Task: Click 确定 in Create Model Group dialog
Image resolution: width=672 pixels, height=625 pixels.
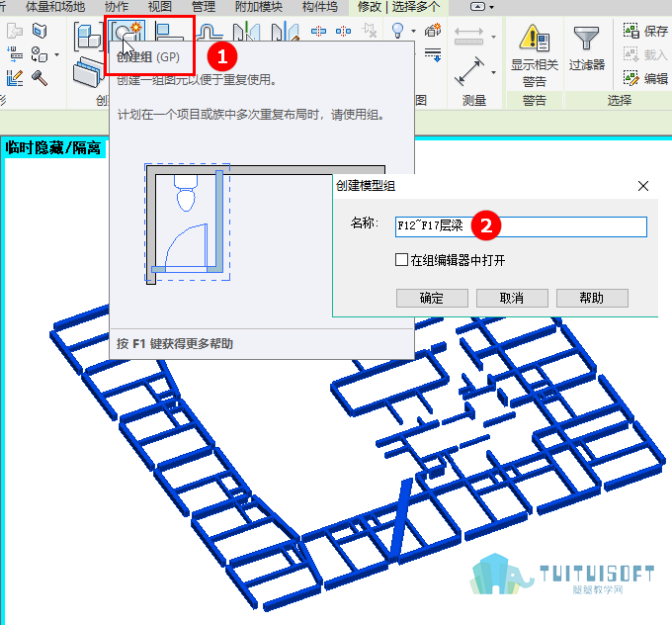Action: (x=432, y=298)
